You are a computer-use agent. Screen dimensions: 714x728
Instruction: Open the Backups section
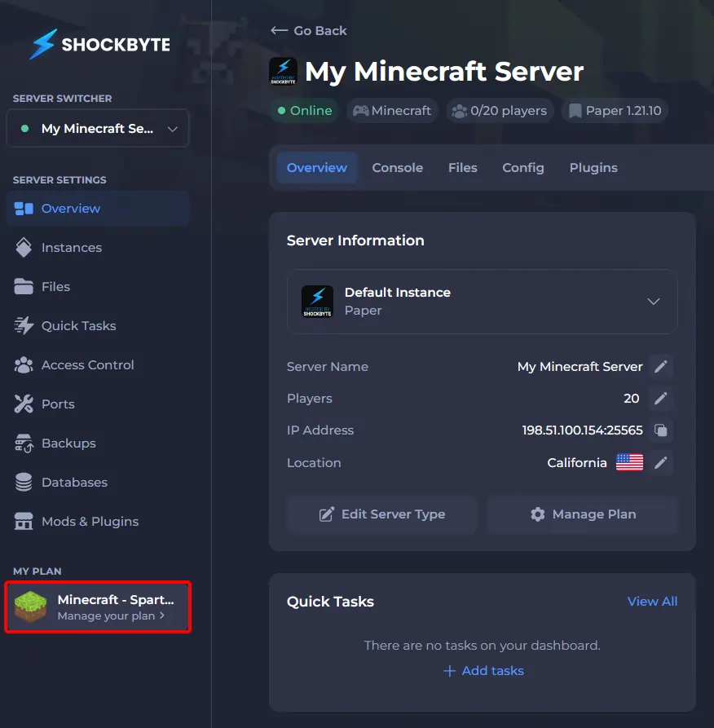[68, 443]
